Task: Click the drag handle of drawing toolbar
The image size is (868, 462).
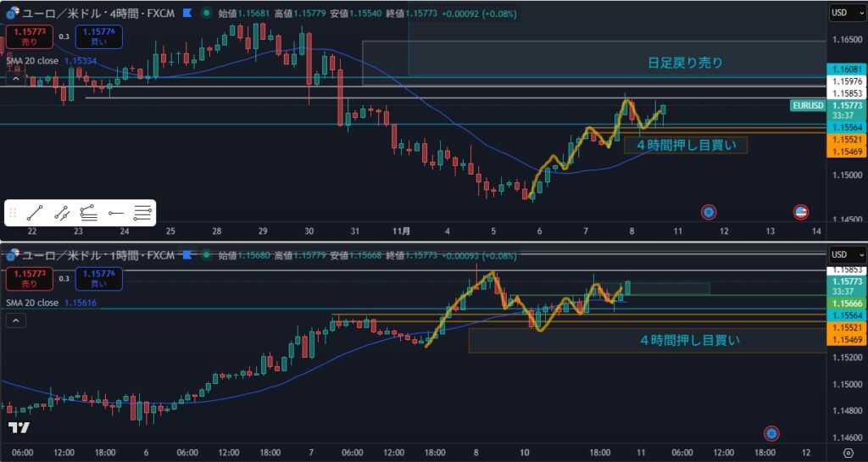Action: 13,214
